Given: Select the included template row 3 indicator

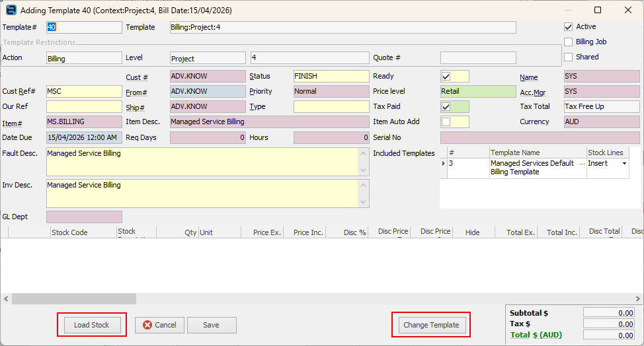Looking at the screenshot, I should [x=443, y=163].
